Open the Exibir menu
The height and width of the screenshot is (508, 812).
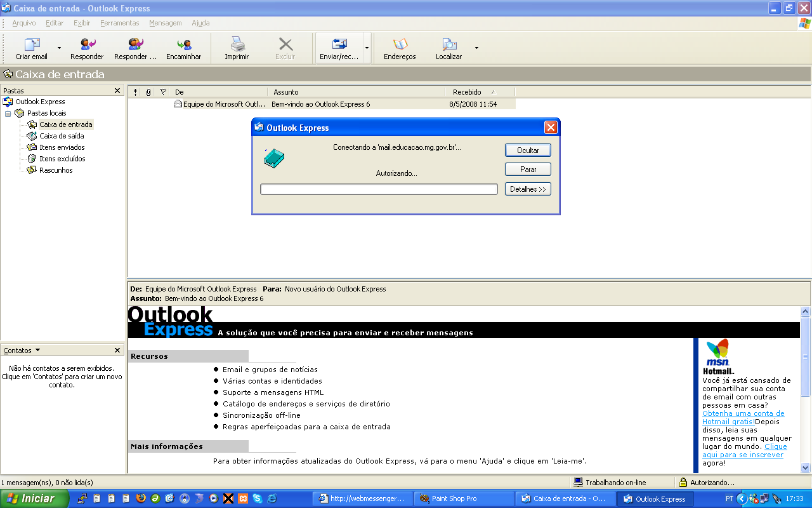82,23
